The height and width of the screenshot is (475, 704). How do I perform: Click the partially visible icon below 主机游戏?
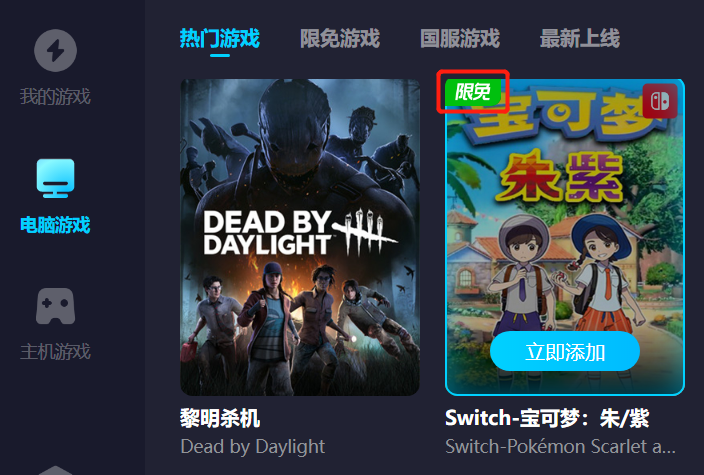(55, 470)
